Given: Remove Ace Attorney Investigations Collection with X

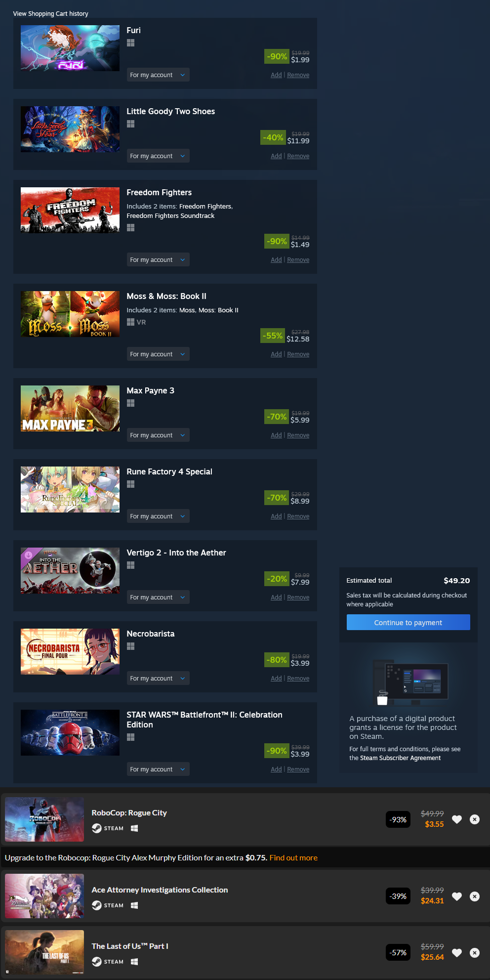Looking at the screenshot, I should point(475,896).
